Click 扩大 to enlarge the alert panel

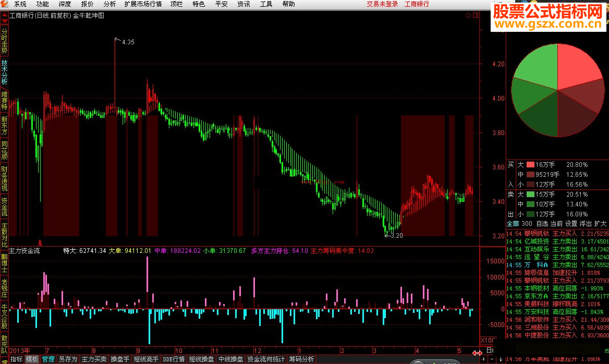pos(601,224)
